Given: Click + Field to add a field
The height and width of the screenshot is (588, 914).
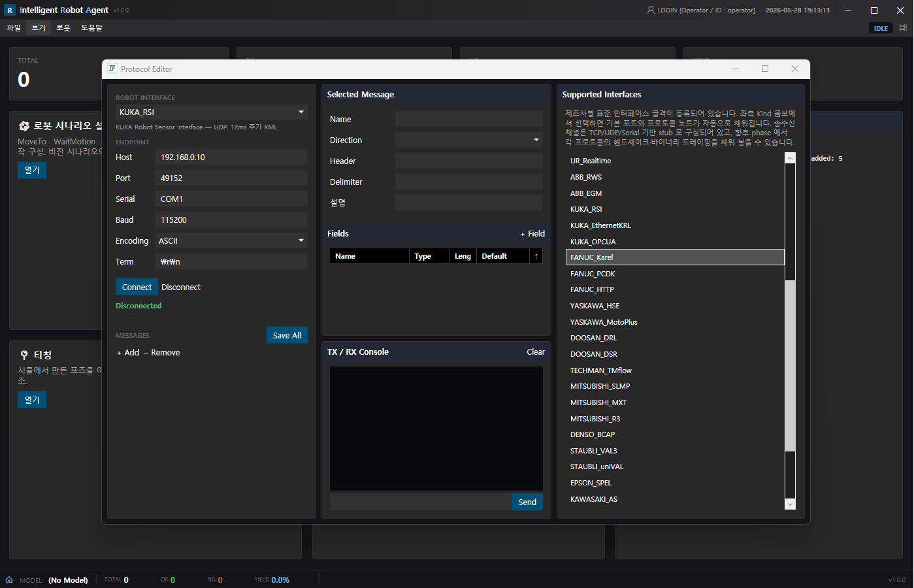Looking at the screenshot, I should [x=532, y=233].
